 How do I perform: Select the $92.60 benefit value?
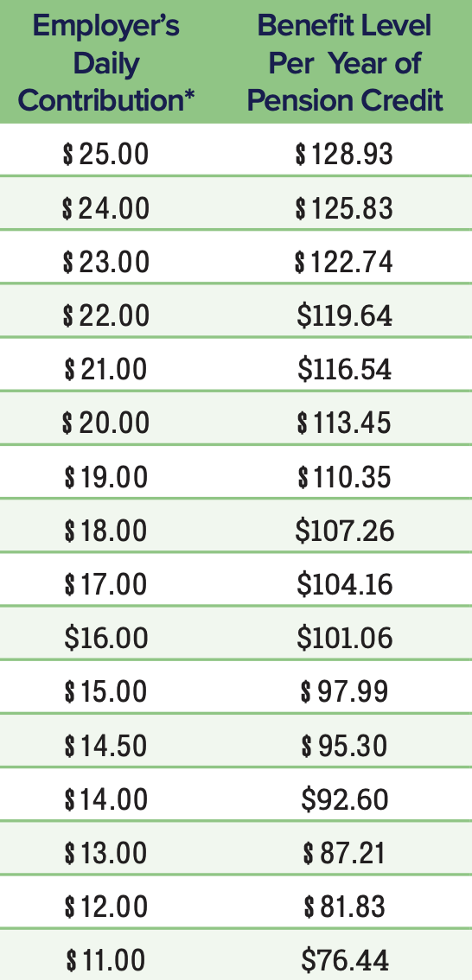(344, 799)
